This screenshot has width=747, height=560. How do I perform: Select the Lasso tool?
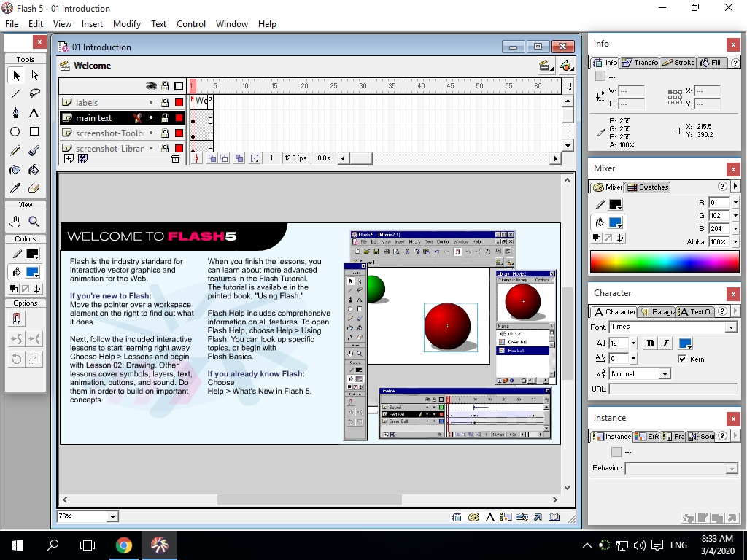[34, 94]
